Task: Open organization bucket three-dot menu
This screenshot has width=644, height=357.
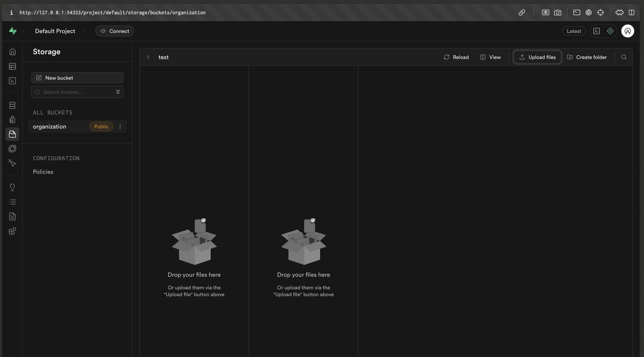Action: click(x=120, y=126)
